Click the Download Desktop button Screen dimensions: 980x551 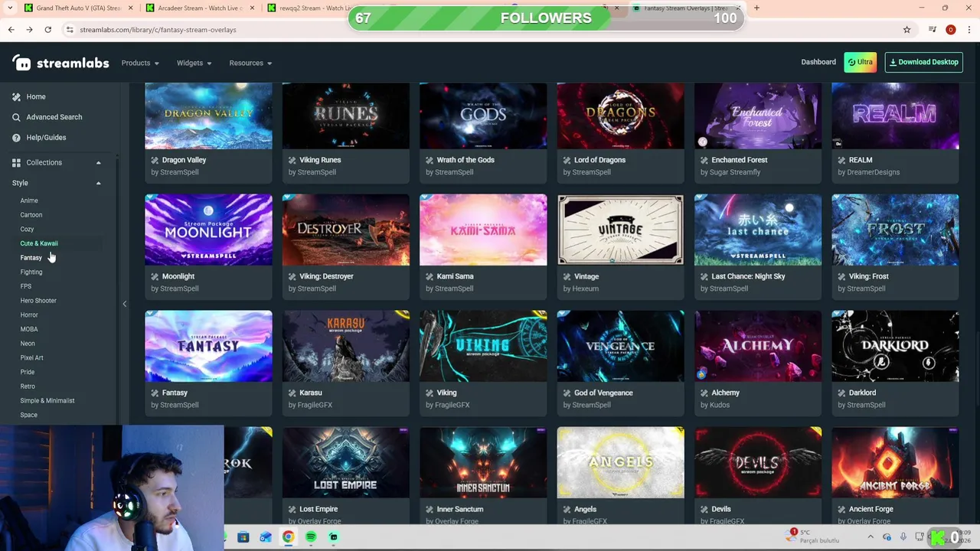[923, 62]
